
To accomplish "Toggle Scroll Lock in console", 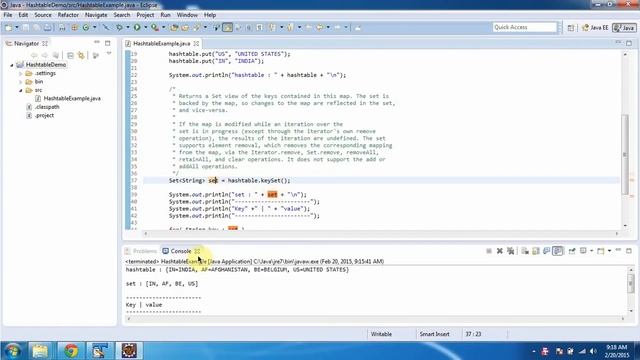I will (x=536, y=251).
